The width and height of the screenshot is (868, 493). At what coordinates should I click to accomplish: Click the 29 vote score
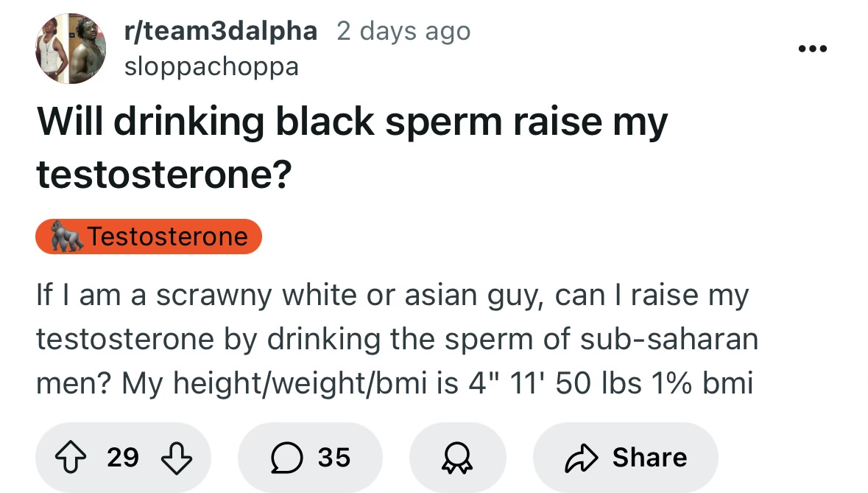123,458
